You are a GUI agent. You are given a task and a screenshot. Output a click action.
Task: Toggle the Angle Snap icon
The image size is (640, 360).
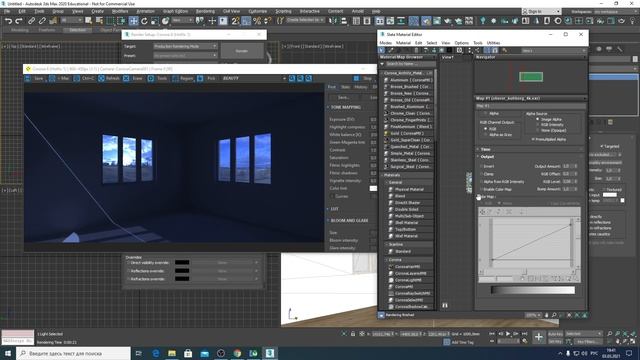(x=246, y=21)
